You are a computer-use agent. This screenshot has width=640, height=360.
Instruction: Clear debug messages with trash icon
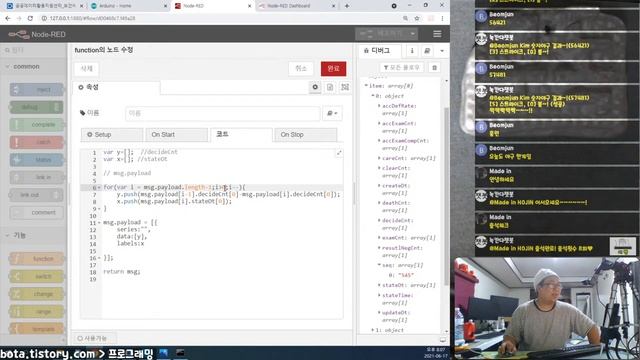[434, 67]
